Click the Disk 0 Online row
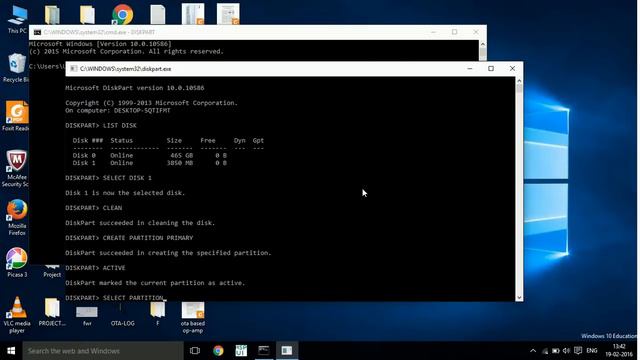The height and width of the screenshot is (360, 640). pos(149,156)
